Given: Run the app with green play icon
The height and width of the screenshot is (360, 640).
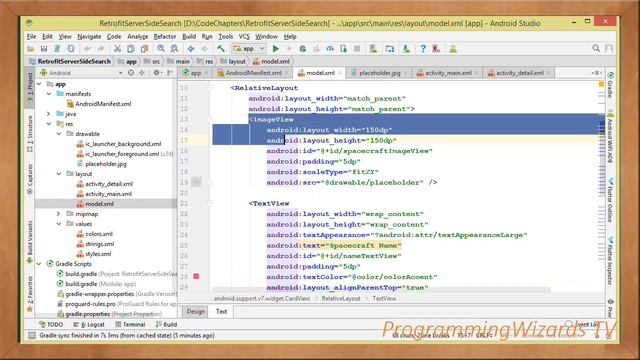Looking at the screenshot, I should (x=276, y=49).
